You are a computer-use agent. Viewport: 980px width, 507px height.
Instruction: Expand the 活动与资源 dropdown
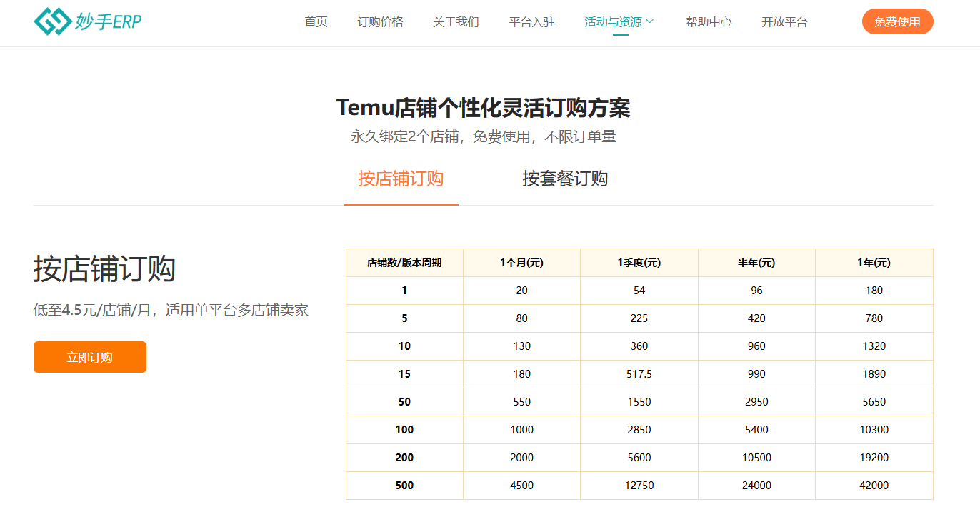coord(619,21)
